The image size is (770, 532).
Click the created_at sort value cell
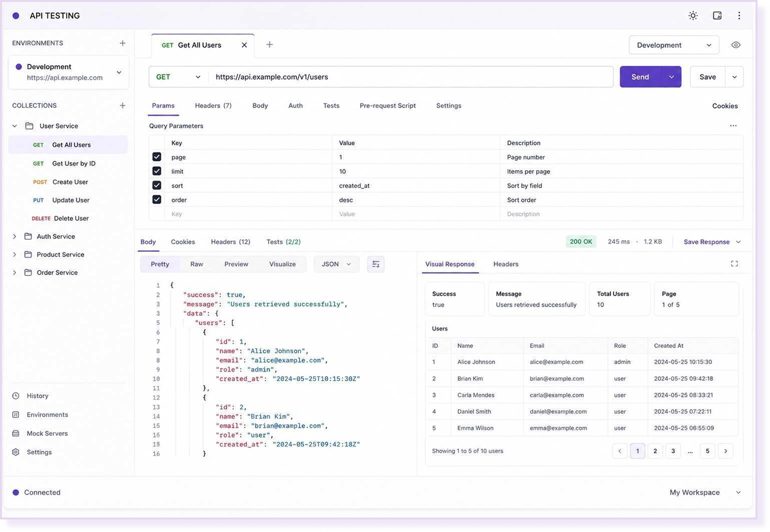point(416,186)
